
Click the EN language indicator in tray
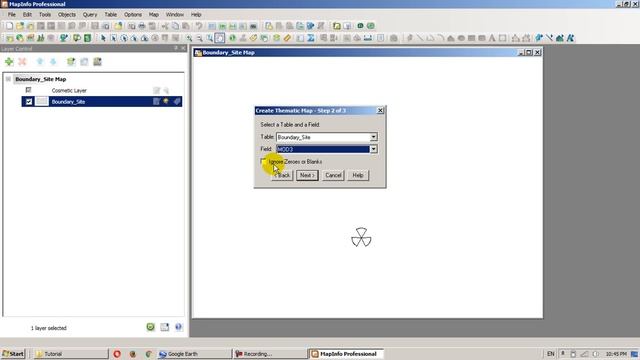(550, 353)
